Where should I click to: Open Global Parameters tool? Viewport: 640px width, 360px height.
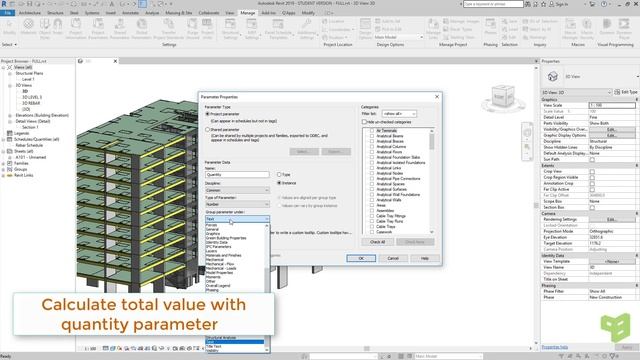(142, 29)
